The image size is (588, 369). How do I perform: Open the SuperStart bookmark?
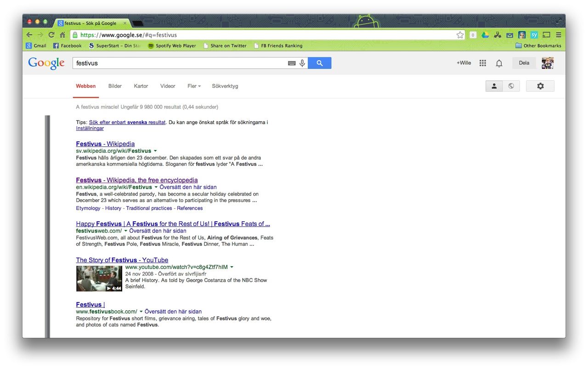pyautogui.click(x=115, y=46)
